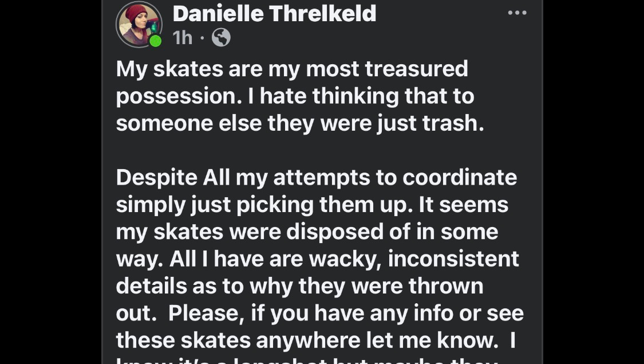
Task: Click the globe public audience icon
Action: click(221, 38)
